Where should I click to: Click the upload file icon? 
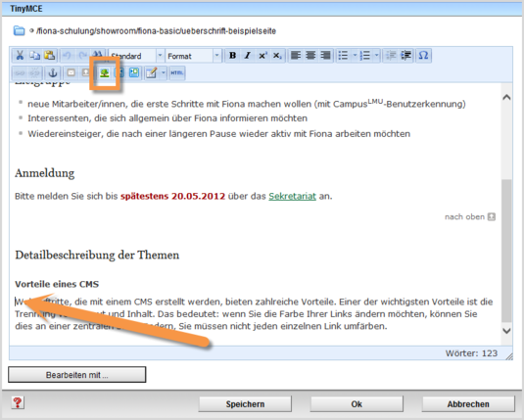(85, 72)
